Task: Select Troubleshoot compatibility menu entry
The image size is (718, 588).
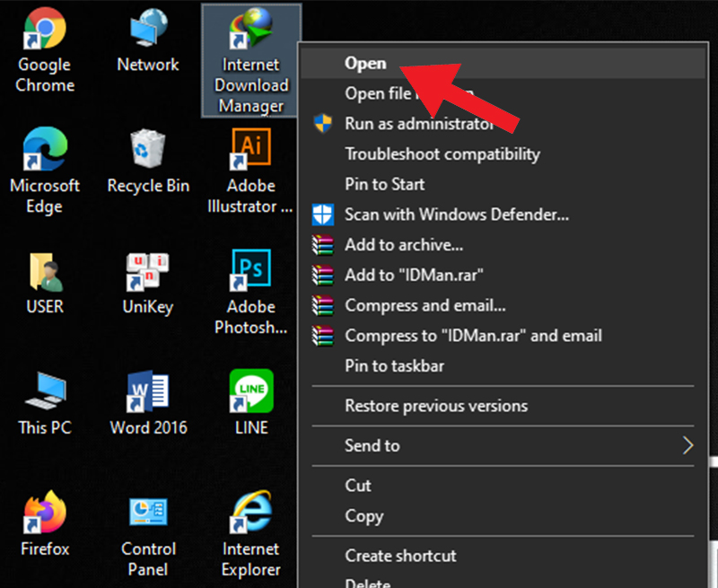Action: [x=503, y=154]
